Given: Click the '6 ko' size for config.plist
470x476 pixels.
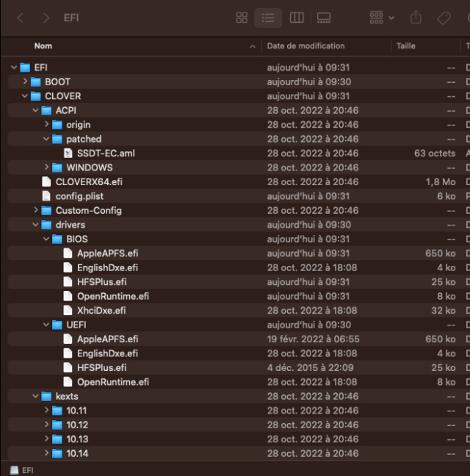Looking at the screenshot, I should pos(446,196).
